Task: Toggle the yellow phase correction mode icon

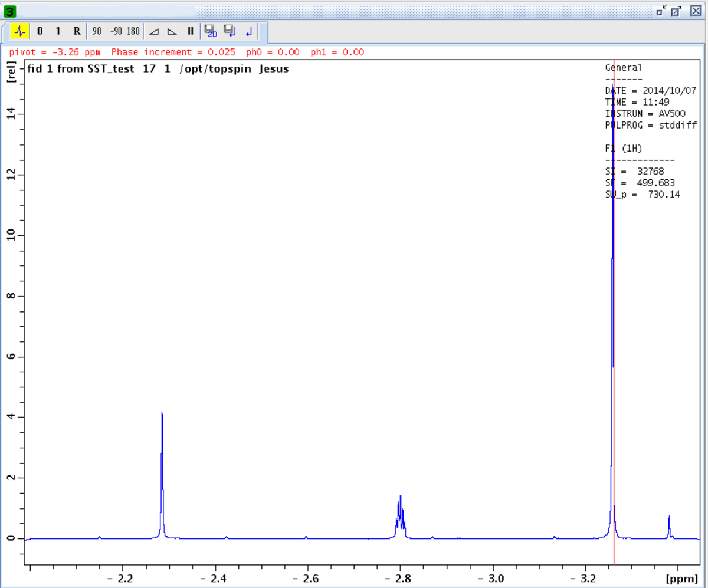Action: point(20,31)
